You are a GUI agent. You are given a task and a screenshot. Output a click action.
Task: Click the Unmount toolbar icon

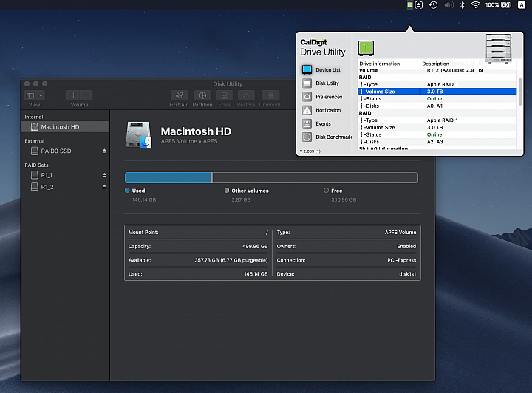pos(270,95)
